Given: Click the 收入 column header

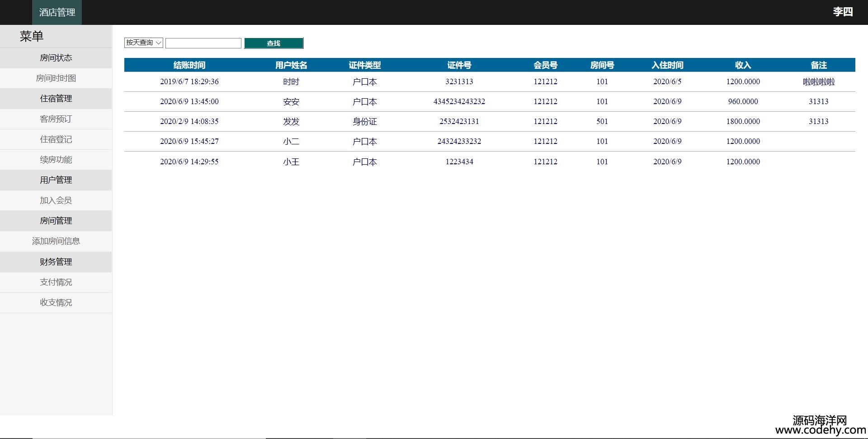Looking at the screenshot, I should click(x=743, y=65).
